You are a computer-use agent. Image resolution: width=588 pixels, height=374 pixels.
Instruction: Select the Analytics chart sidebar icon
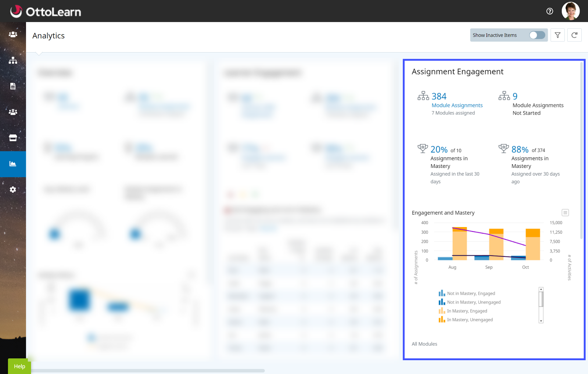tap(13, 164)
